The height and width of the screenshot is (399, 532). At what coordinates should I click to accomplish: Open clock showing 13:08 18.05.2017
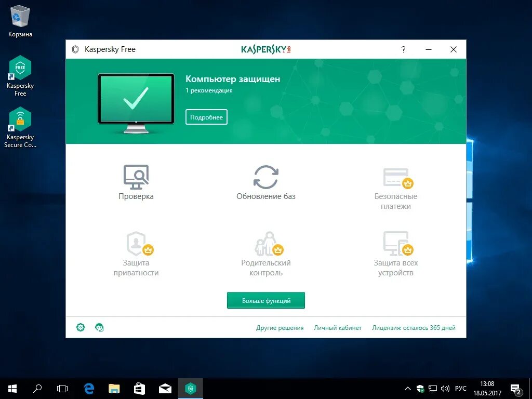point(487,389)
